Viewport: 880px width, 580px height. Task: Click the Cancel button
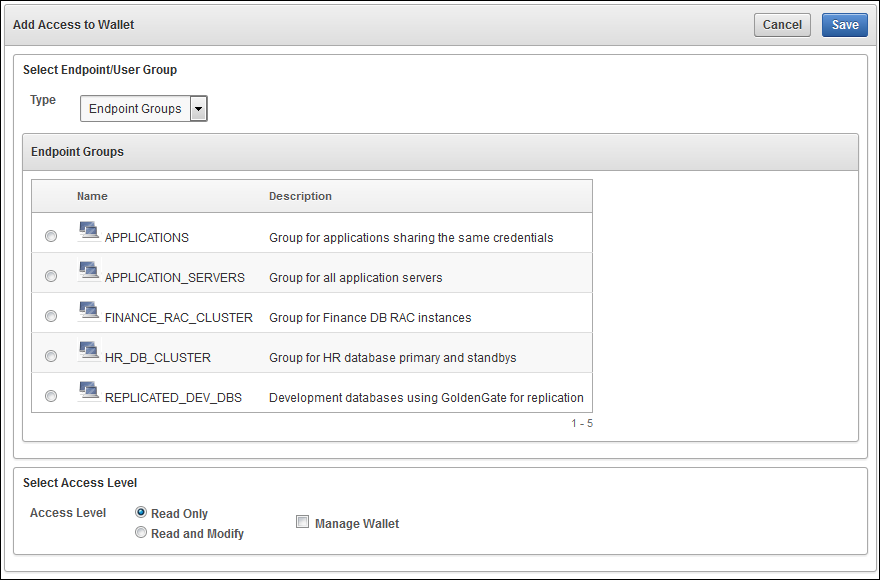pos(782,25)
